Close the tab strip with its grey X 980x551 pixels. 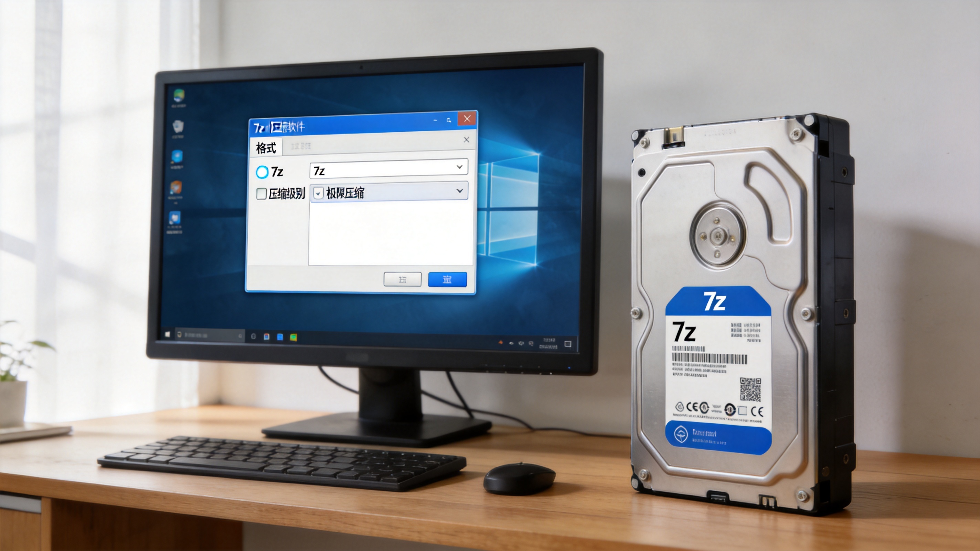coord(466,140)
